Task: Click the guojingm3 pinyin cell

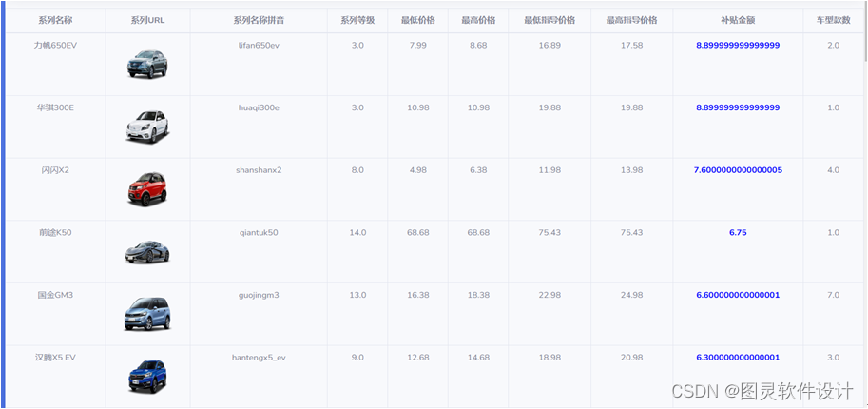Action: click(259, 295)
